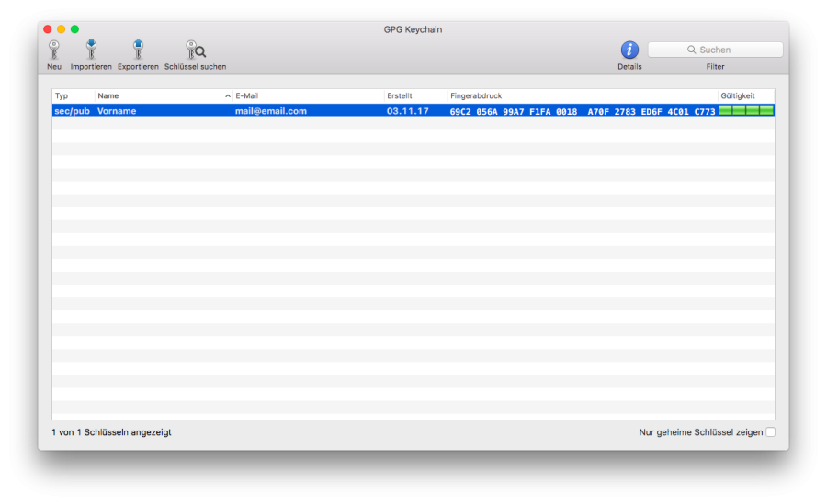Image resolution: width=827 pixels, height=504 pixels.
Task: Click the Exportieren key icon
Action: (x=138, y=50)
